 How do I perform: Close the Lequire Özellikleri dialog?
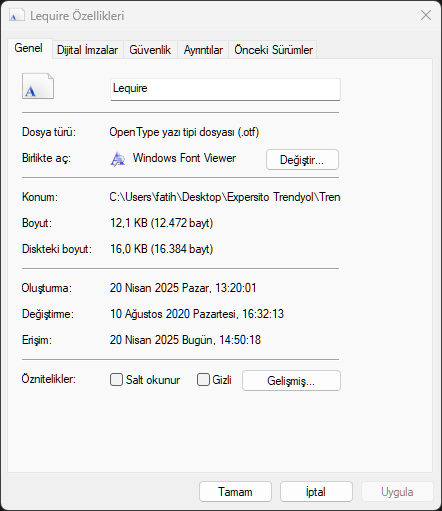point(426,15)
